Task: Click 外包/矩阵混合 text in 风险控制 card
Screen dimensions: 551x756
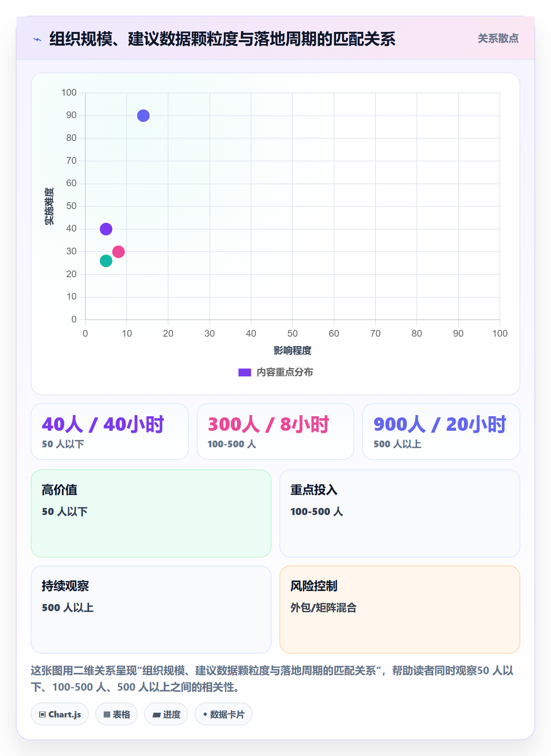Action: (x=324, y=608)
